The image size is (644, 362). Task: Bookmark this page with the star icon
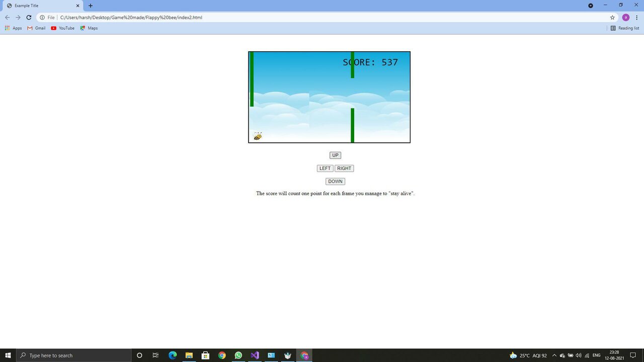tap(612, 18)
